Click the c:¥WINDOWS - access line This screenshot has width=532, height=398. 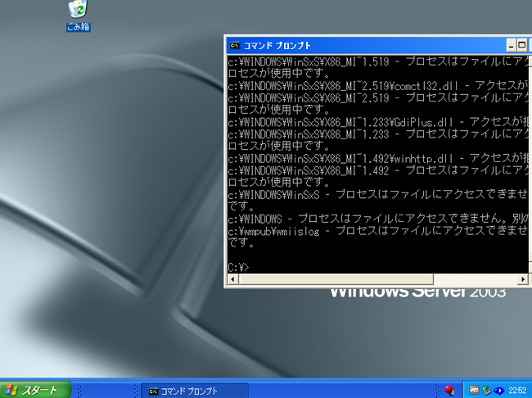point(378,219)
